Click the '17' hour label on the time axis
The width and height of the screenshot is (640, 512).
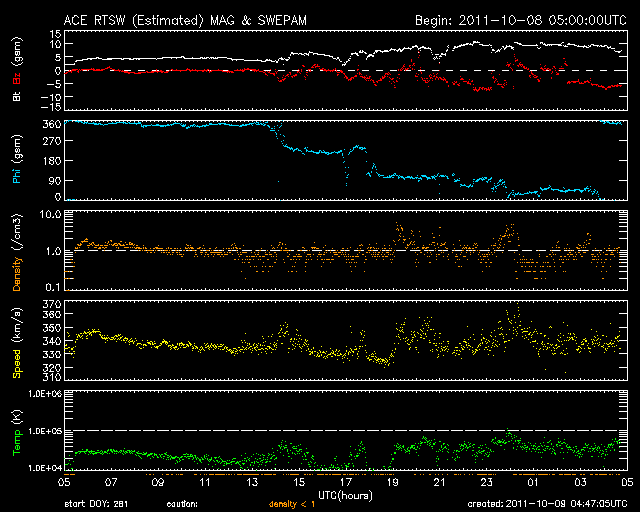[x=346, y=482]
